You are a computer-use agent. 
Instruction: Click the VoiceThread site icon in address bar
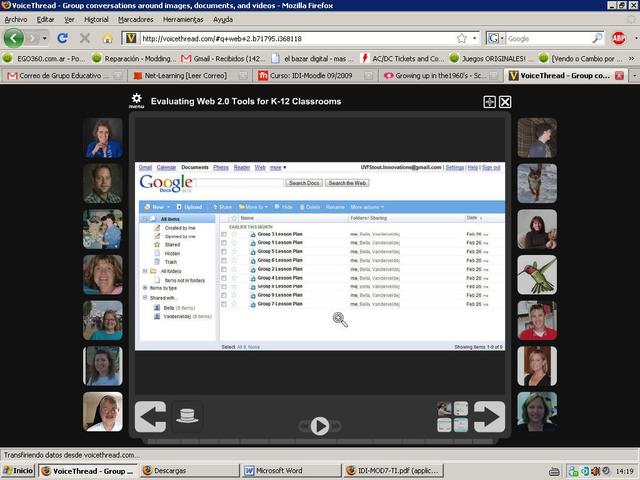pos(131,38)
